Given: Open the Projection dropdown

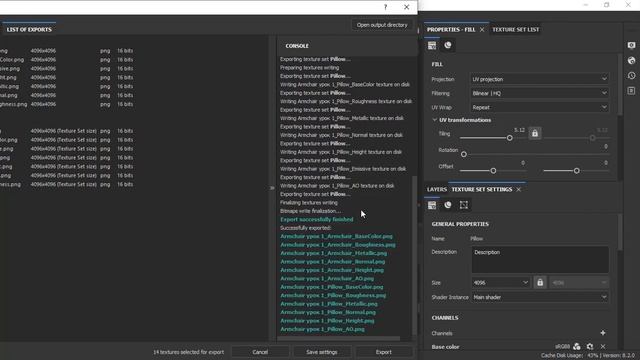Looking at the screenshot, I should point(539,79).
